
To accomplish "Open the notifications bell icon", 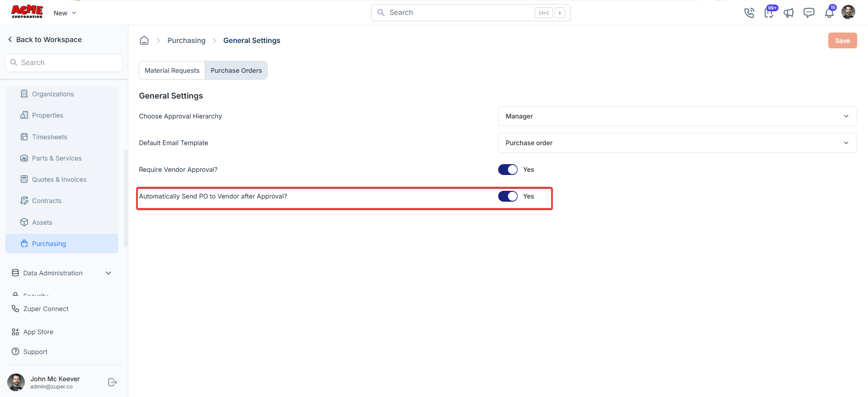I will click(829, 13).
